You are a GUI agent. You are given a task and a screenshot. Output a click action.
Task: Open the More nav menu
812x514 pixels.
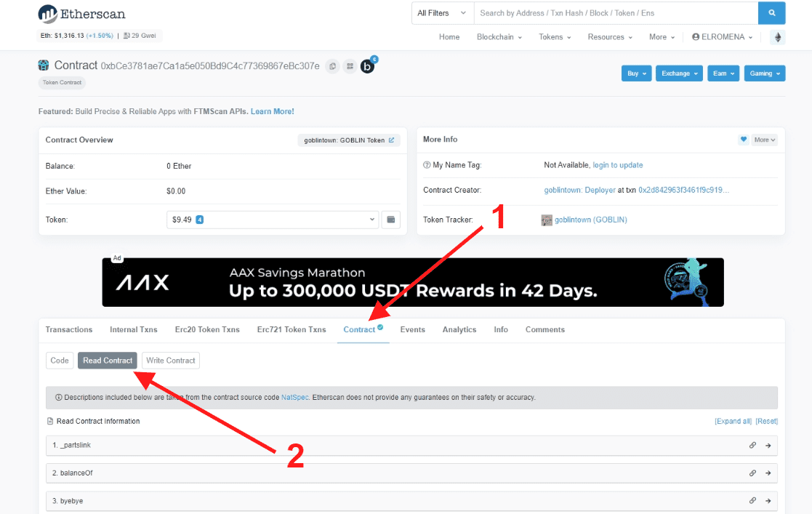point(662,37)
